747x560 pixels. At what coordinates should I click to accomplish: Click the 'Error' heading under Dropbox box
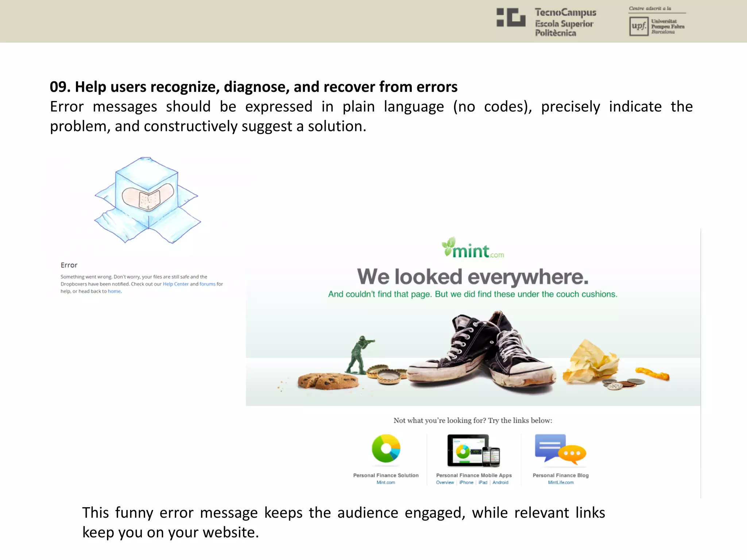pos(69,265)
